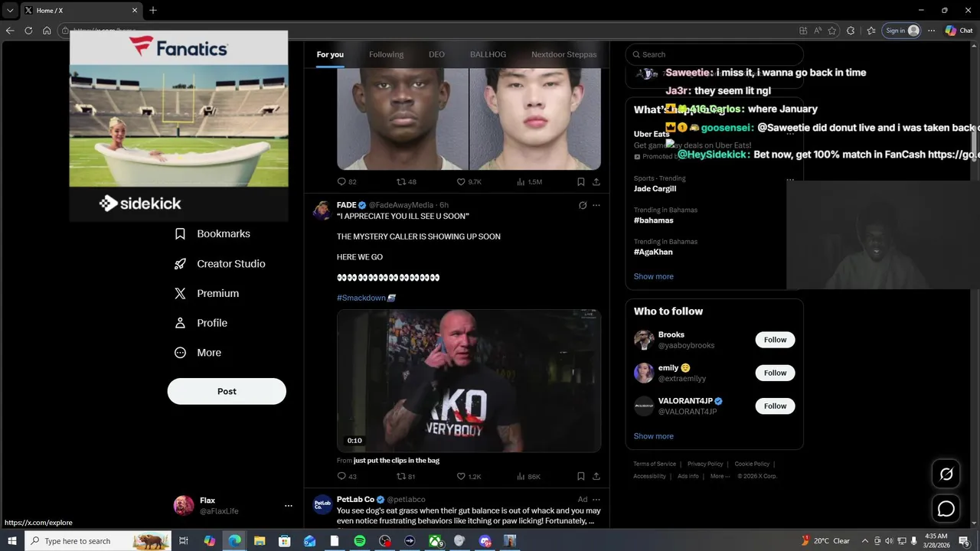This screenshot has height=551, width=980.
Task: Repost FadeAwayMedia post with 81 reposts
Action: point(406,476)
